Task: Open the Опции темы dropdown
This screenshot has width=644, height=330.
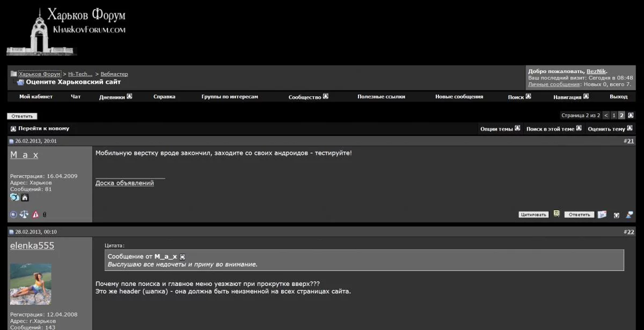Action: pos(500,128)
